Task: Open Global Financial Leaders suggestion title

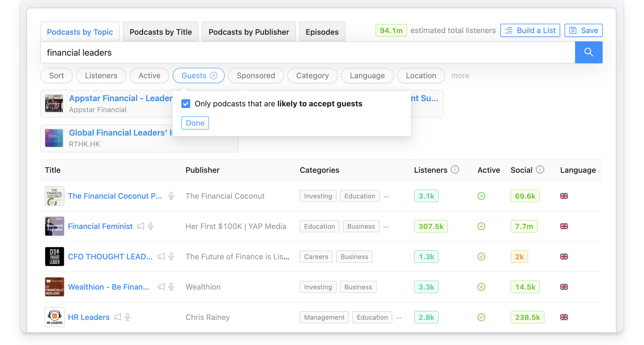Action: tap(121, 133)
